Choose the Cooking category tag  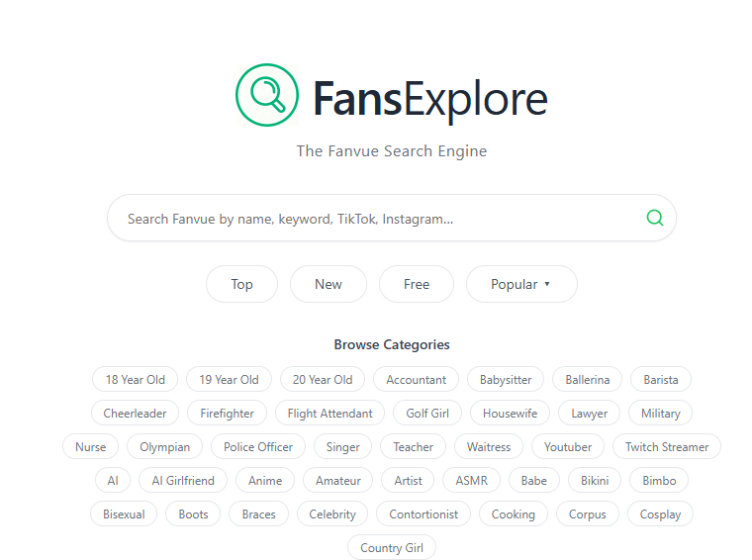(513, 513)
